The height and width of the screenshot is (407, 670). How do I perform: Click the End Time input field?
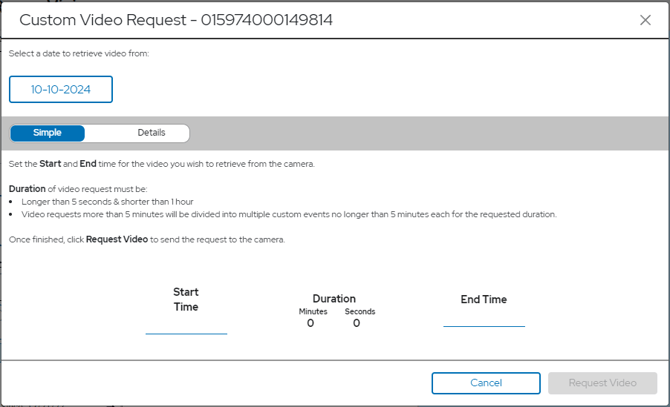(484, 318)
